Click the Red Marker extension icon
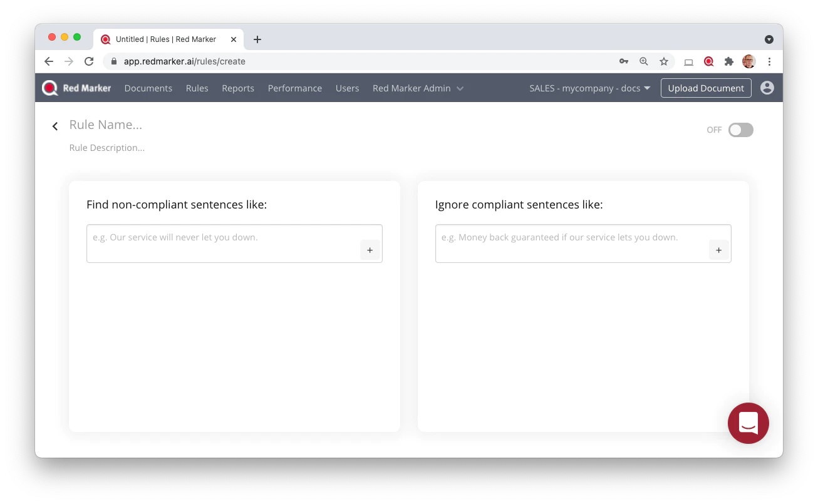Viewport: 818px width, 504px height. (x=708, y=61)
